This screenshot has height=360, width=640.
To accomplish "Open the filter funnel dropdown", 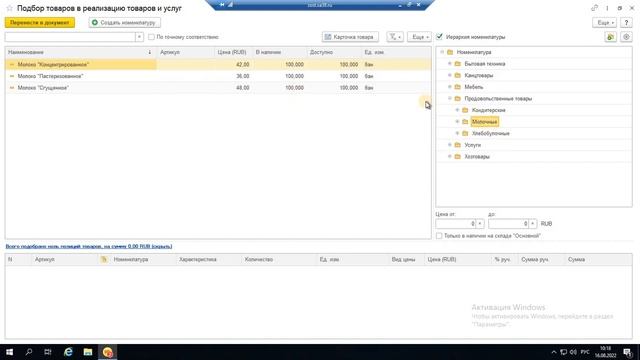I will coord(395,37).
